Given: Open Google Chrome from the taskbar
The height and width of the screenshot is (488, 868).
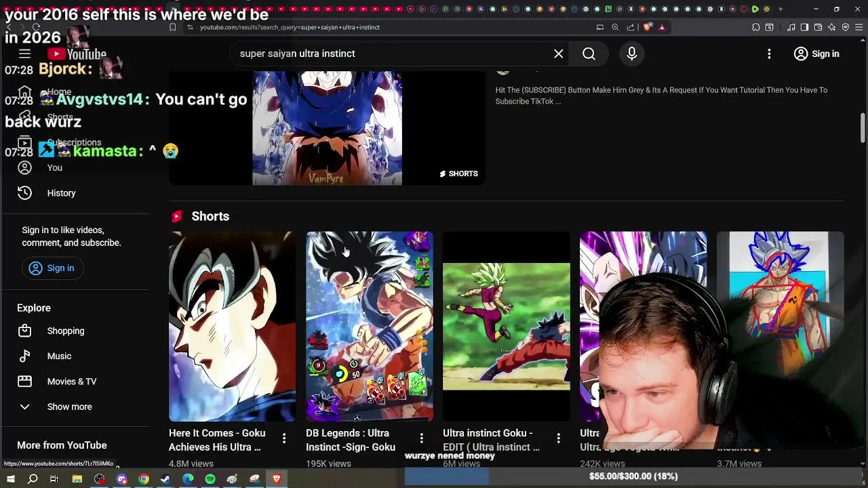Looking at the screenshot, I should pyautogui.click(x=144, y=479).
